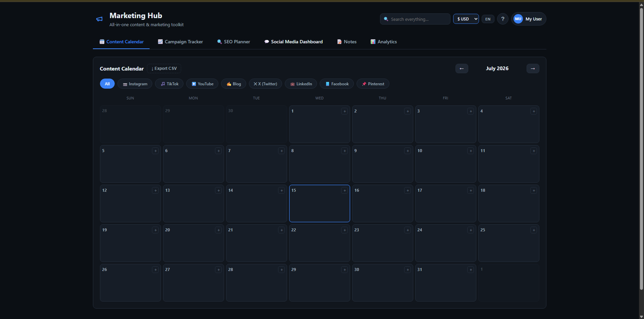Filter calendar by Instagram
644x319 pixels.
click(135, 84)
